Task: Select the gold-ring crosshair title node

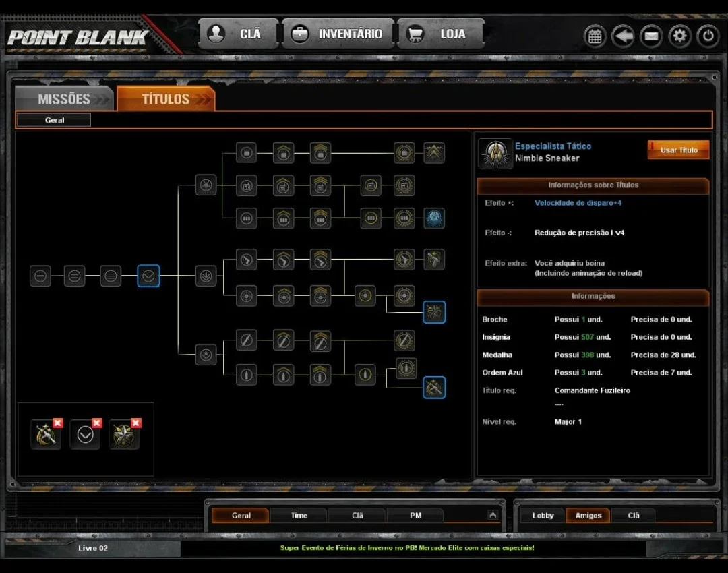Action: click(365, 296)
